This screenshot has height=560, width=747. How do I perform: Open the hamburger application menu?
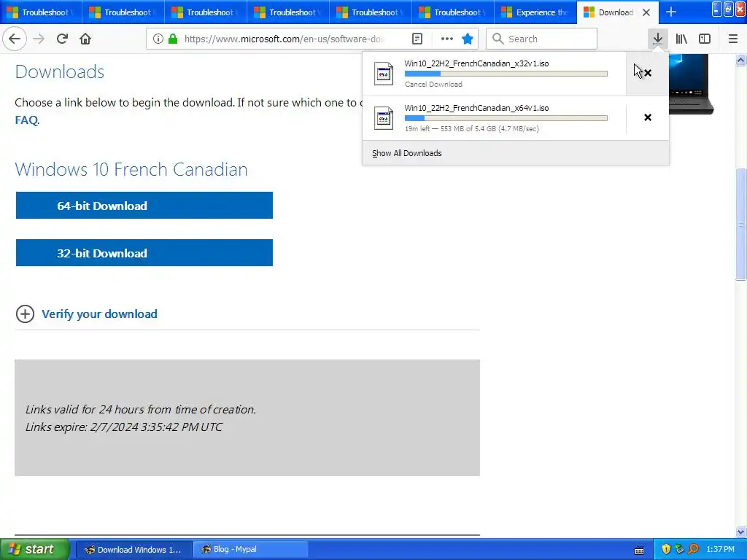pos(732,39)
